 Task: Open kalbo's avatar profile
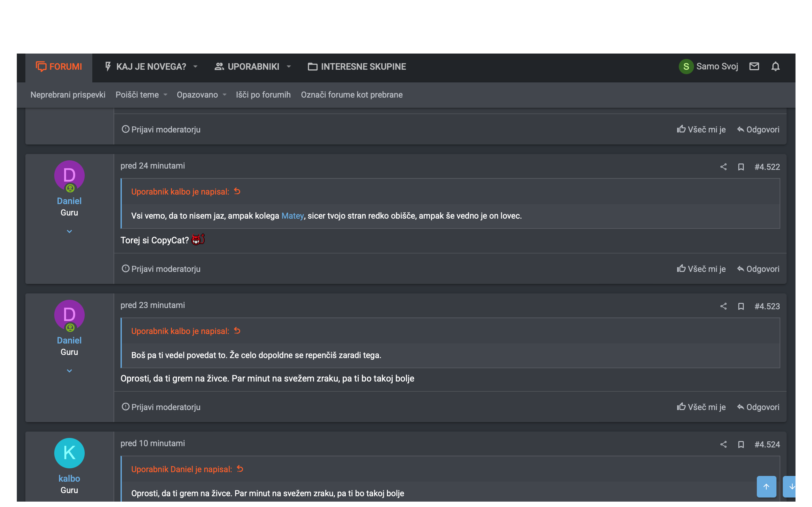pyautogui.click(x=69, y=453)
